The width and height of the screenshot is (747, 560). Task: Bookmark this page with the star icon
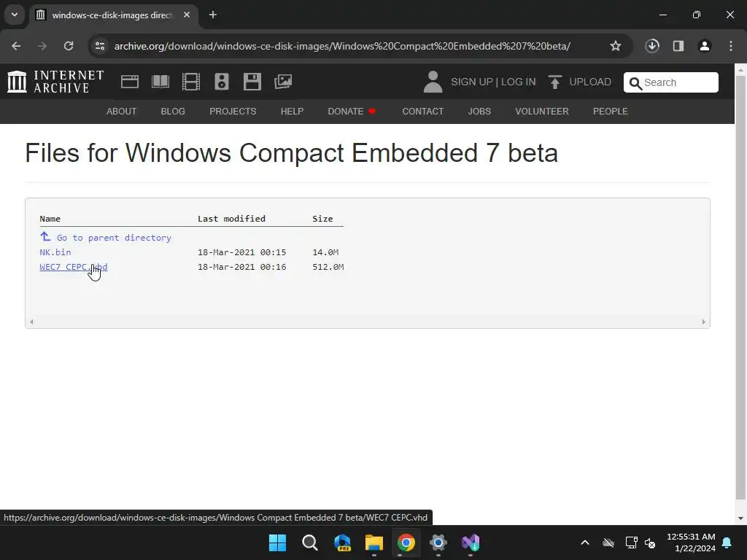point(616,46)
